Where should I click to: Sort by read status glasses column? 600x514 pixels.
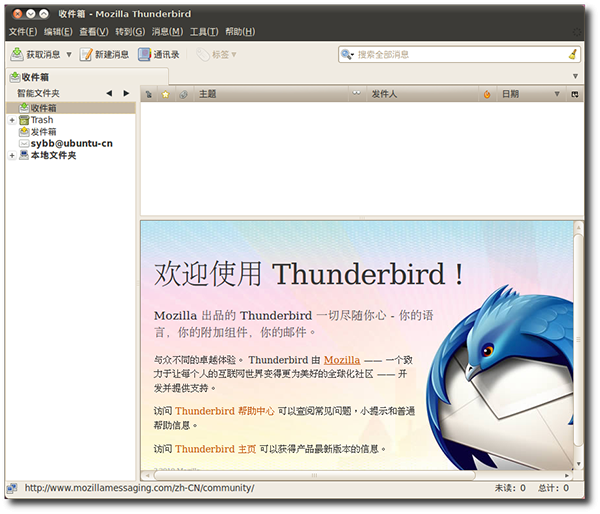point(357,94)
